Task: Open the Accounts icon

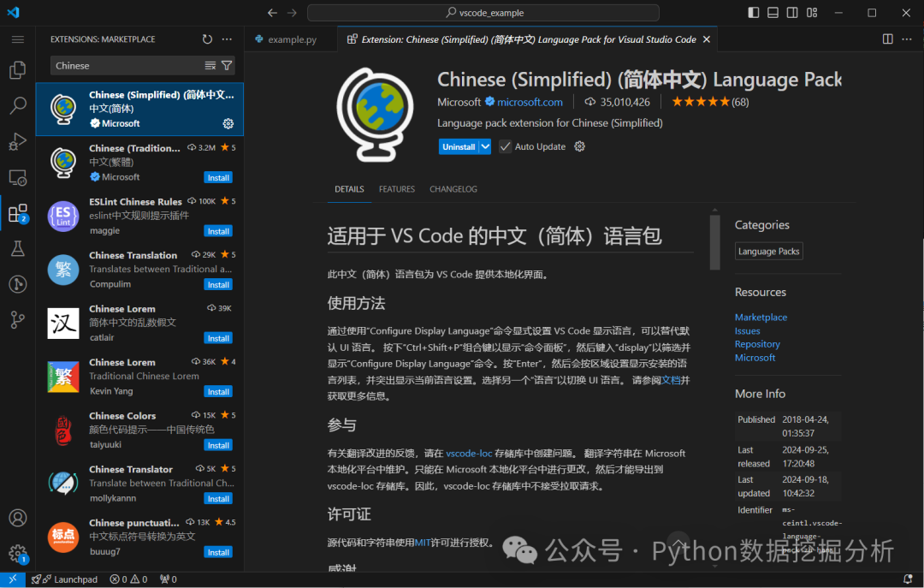Action: [x=18, y=518]
